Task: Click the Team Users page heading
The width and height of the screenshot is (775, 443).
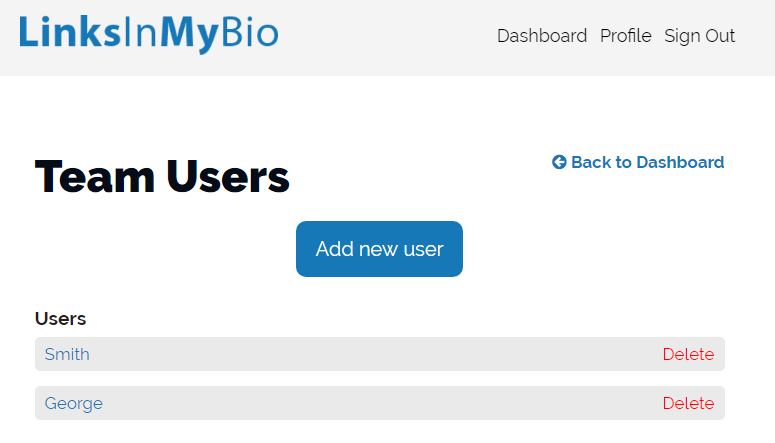Action: [162, 177]
